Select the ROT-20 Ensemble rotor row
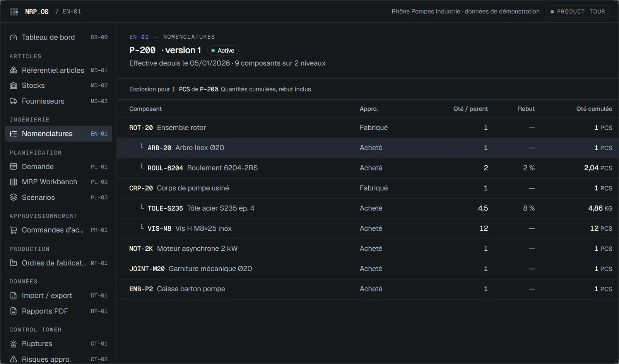This screenshot has width=619, height=364. [x=368, y=128]
